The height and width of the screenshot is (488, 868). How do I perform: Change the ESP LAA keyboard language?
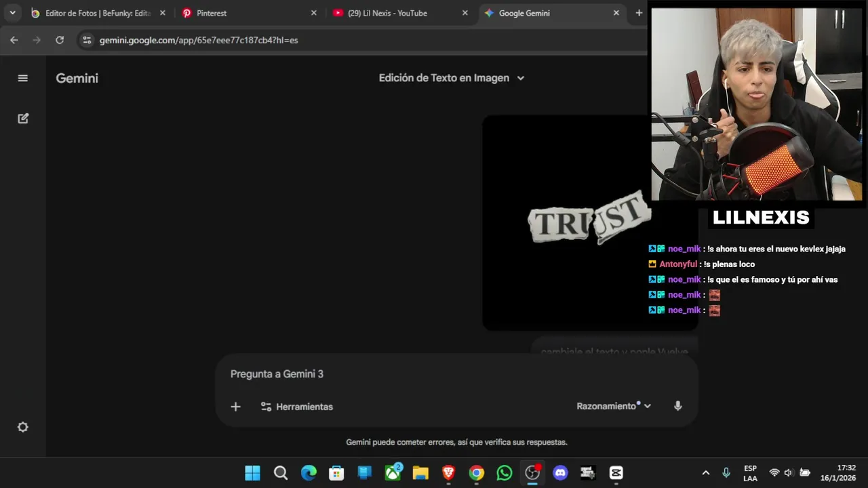[750, 473]
